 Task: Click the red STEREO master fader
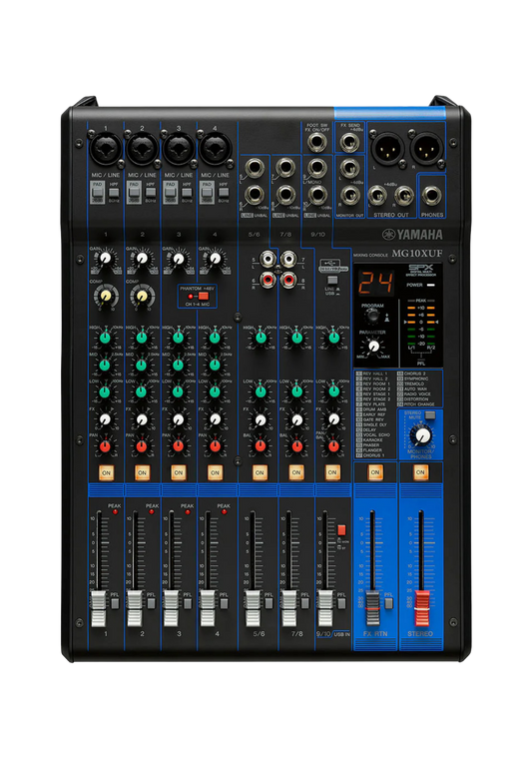[x=422, y=608]
